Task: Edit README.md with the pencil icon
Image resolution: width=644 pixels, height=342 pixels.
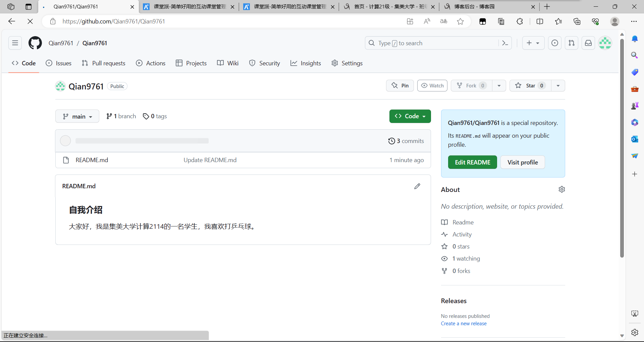Action: coord(417,186)
